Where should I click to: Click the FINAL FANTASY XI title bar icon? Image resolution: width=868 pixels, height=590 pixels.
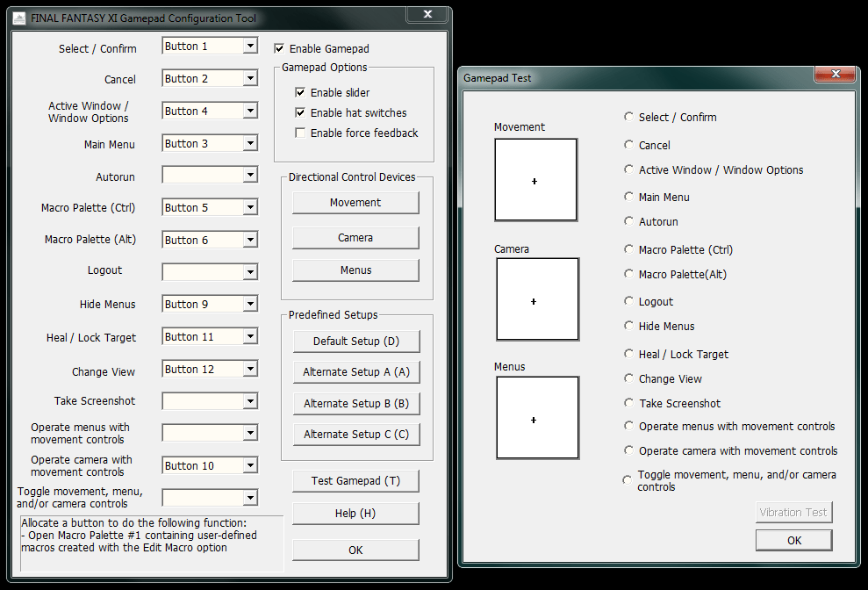click(19, 18)
